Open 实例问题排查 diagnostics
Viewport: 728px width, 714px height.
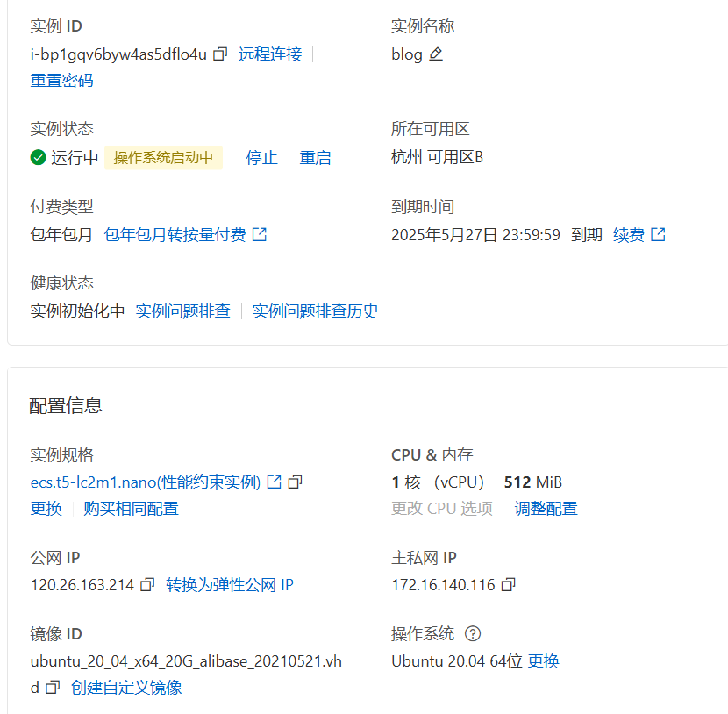pos(182,311)
